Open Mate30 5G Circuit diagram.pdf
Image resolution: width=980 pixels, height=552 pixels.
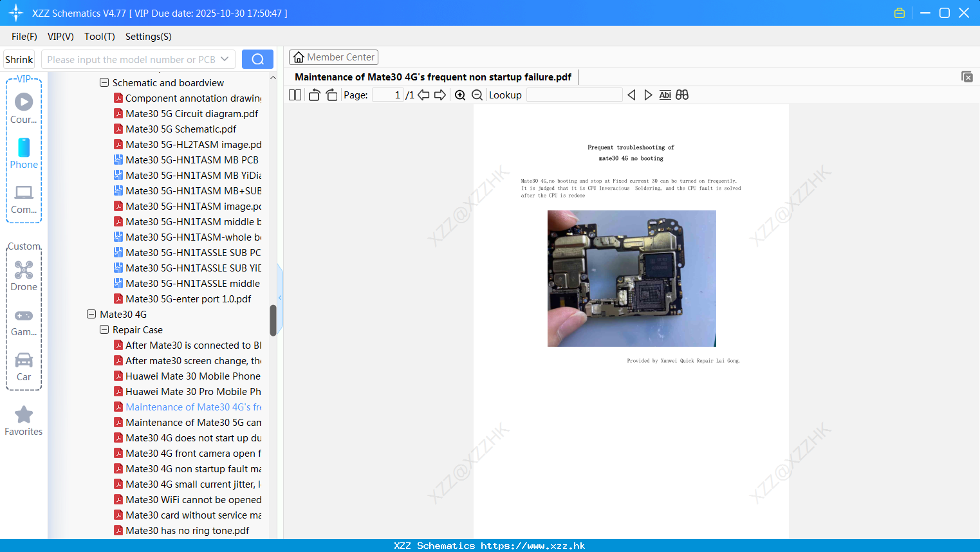tap(186, 113)
